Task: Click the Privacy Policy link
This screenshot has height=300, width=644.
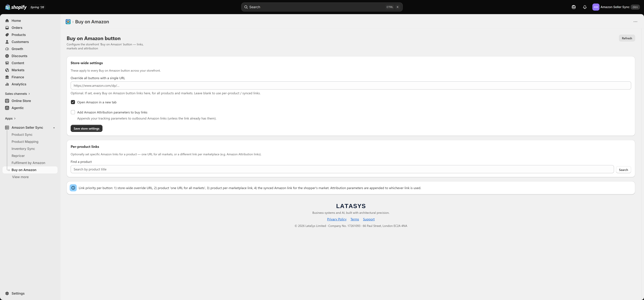Action: (337, 219)
